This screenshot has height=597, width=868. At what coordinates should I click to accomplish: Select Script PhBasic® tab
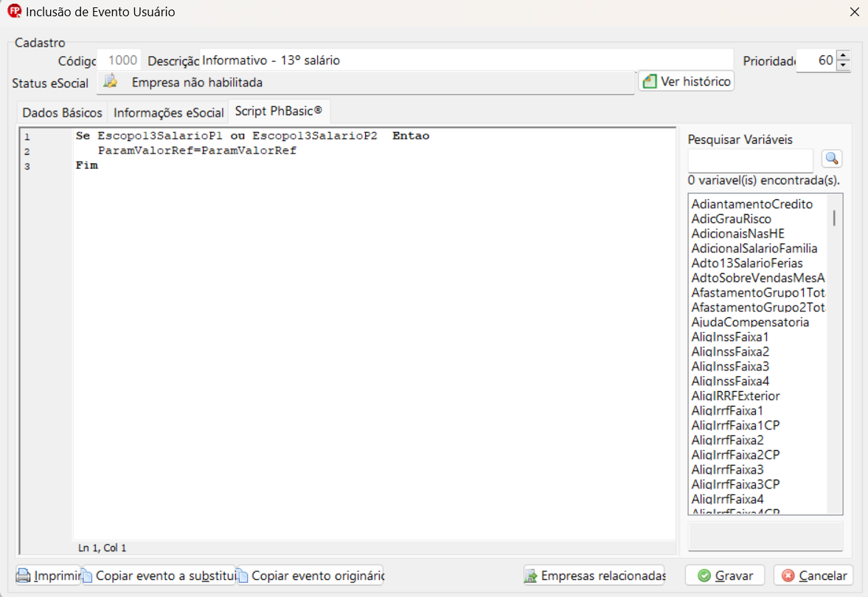pos(279,111)
